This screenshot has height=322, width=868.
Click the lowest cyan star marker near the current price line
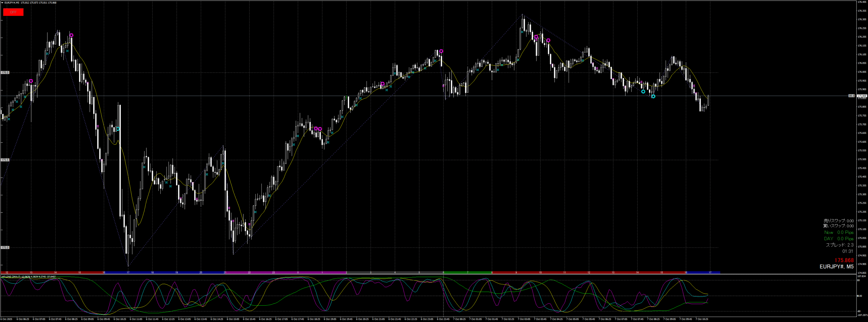pyautogui.click(x=653, y=97)
